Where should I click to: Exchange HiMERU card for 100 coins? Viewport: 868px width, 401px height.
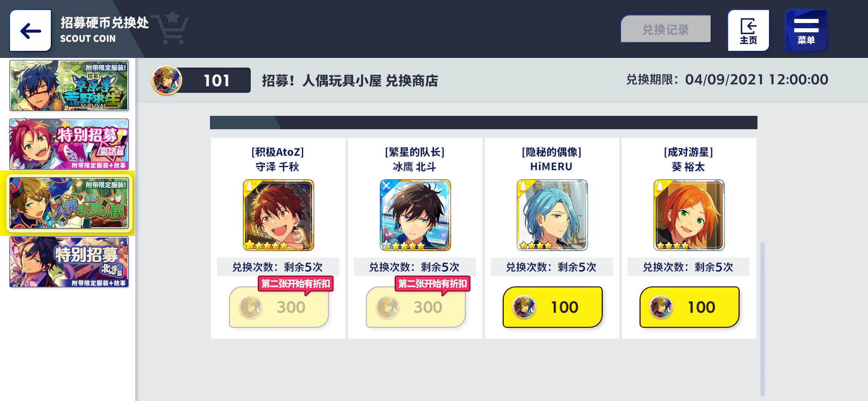[x=552, y=307]
